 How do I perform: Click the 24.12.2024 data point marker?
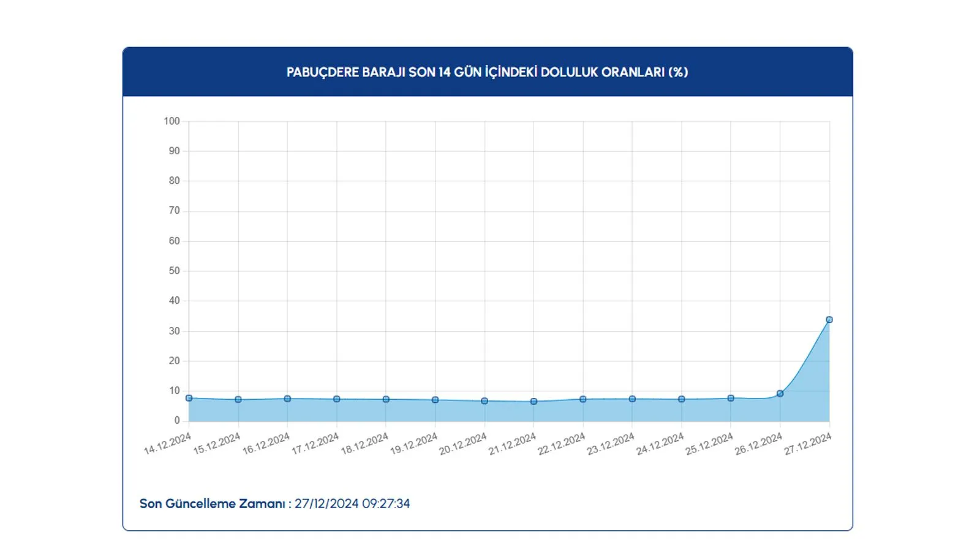pyautogui.click(x=682, y=399)
